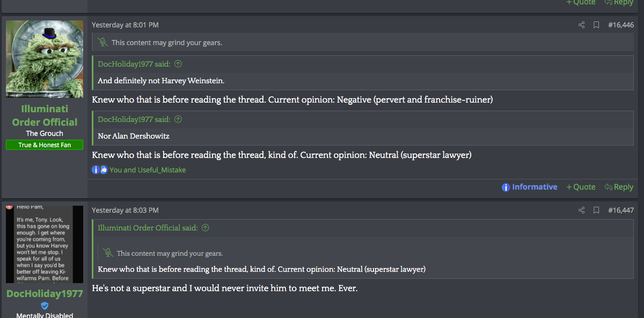The image size is (644, 318).
Task: Open permalink #16,447
Action: point(621,210)
